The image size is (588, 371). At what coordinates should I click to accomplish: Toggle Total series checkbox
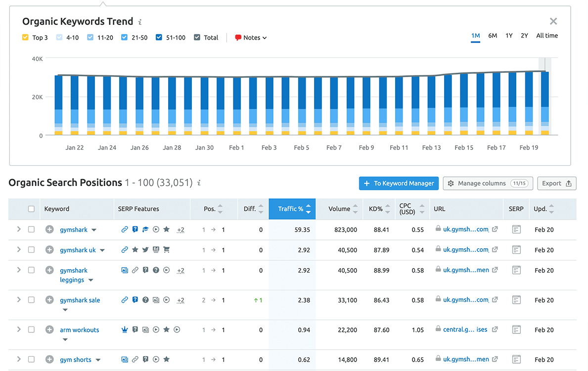(x=197, y=37)
